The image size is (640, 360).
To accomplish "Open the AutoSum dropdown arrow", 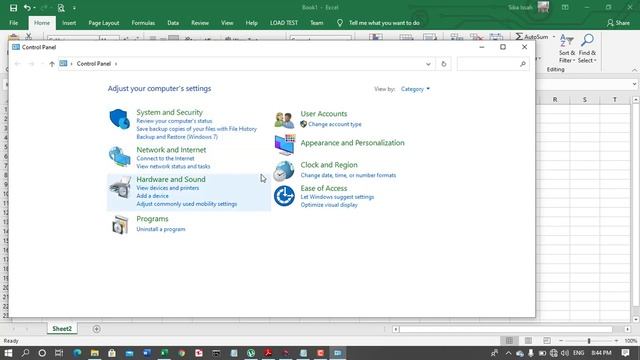I will click(554, 37).
